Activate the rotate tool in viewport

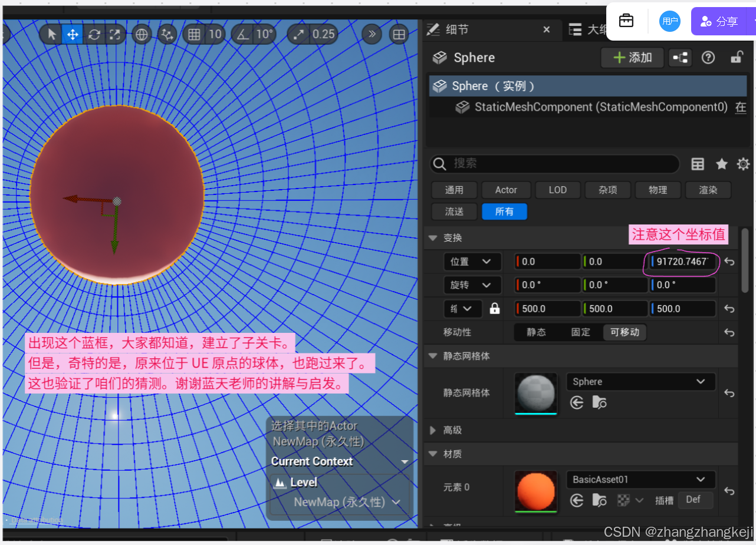(94, 34)
